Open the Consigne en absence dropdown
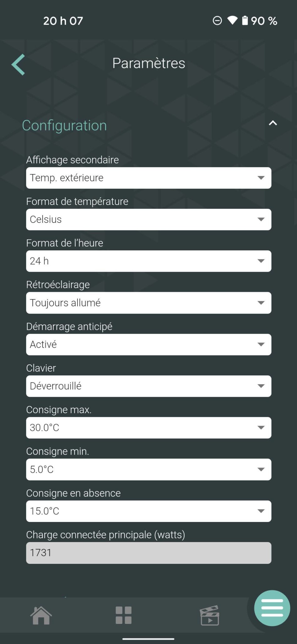This screenshot has height=644, width=297. [148, 511]
